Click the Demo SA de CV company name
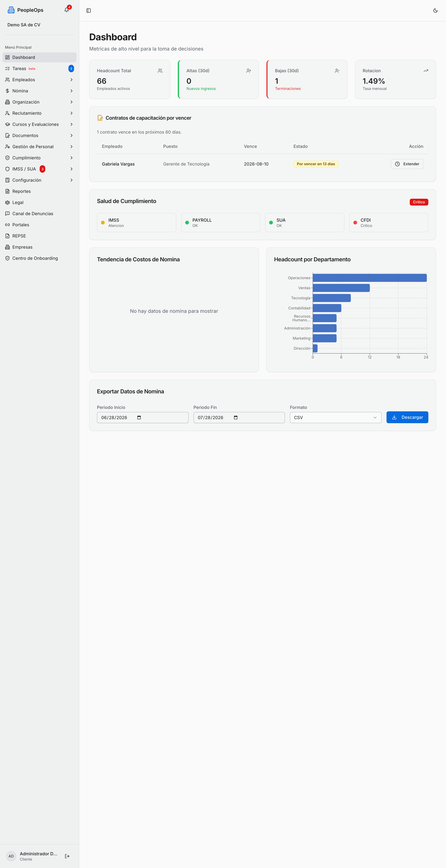This screenshot has width=446, height=868. coord(24,25)
